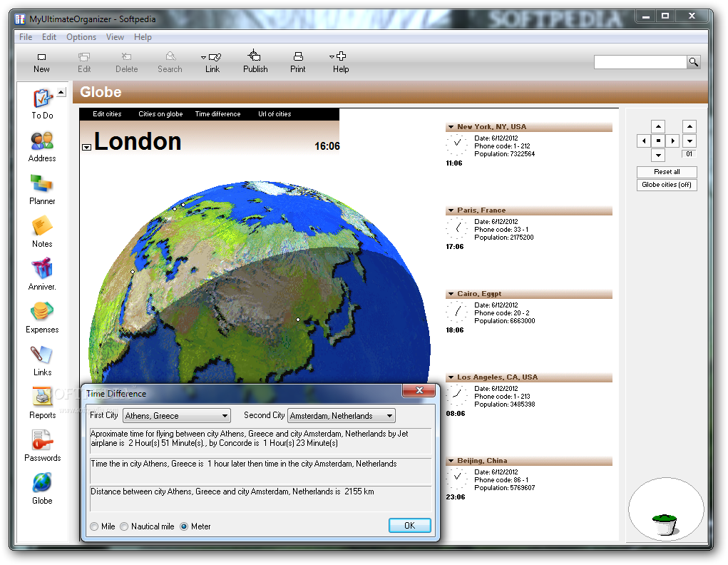Open the First City dropdown
Screen dimensions: 728x565
coord(176,415)
